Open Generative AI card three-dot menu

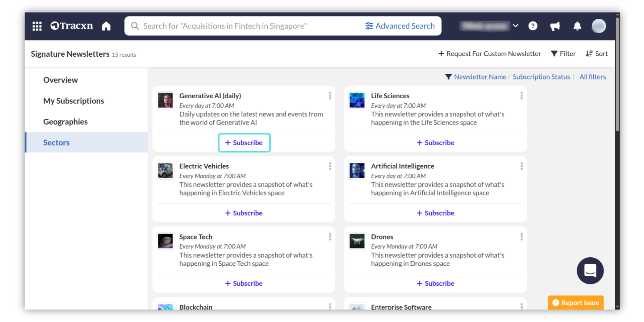[x=330, y=96]
